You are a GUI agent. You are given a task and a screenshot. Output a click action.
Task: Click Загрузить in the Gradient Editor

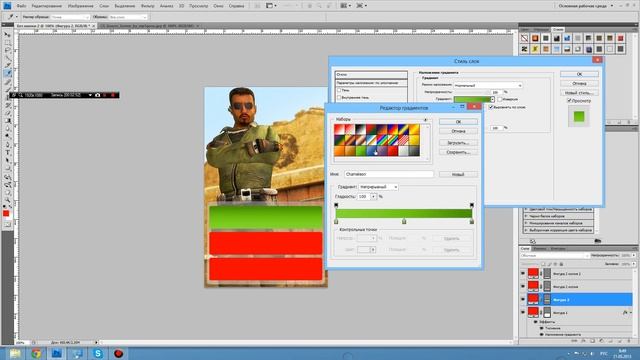[x=458, y=143]
